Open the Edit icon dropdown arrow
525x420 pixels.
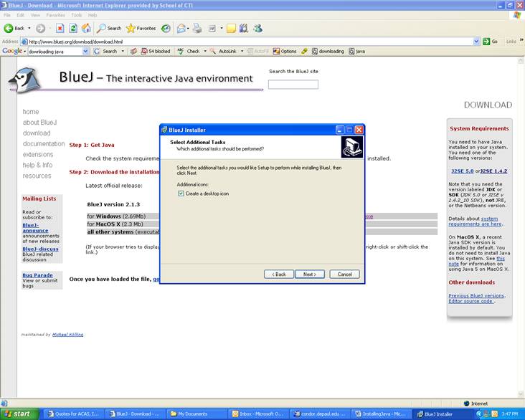222,29
